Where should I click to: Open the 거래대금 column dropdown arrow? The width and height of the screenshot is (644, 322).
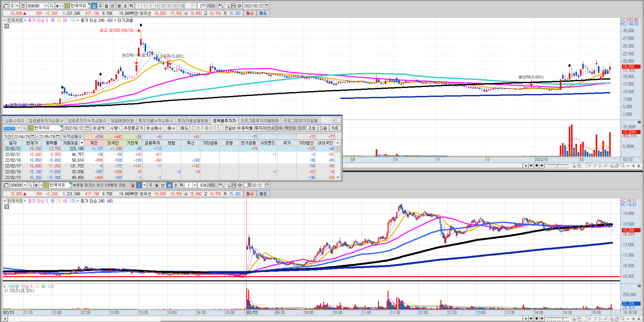82,143
